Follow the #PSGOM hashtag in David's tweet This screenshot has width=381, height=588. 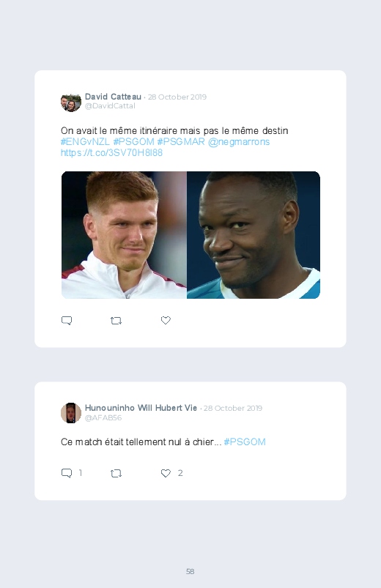pyautogui.click(x=133, y=142)
